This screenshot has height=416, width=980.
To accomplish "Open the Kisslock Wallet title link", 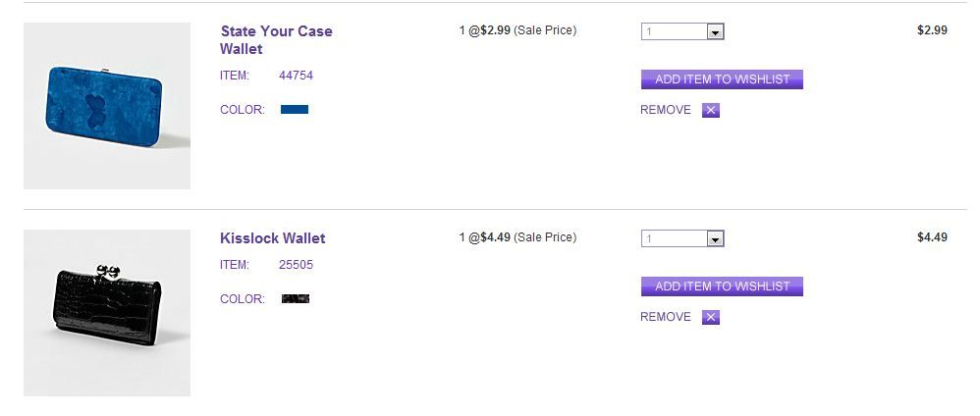I will (x=272, y=238).
